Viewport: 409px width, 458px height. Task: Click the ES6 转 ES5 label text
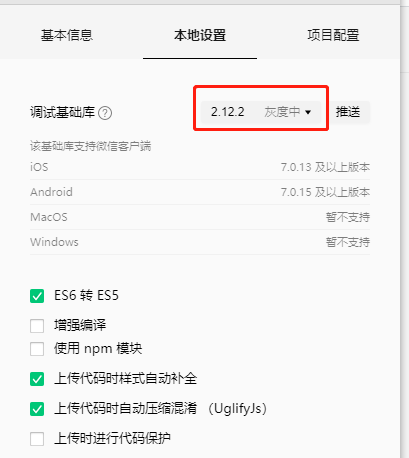(x=86, y=296)
